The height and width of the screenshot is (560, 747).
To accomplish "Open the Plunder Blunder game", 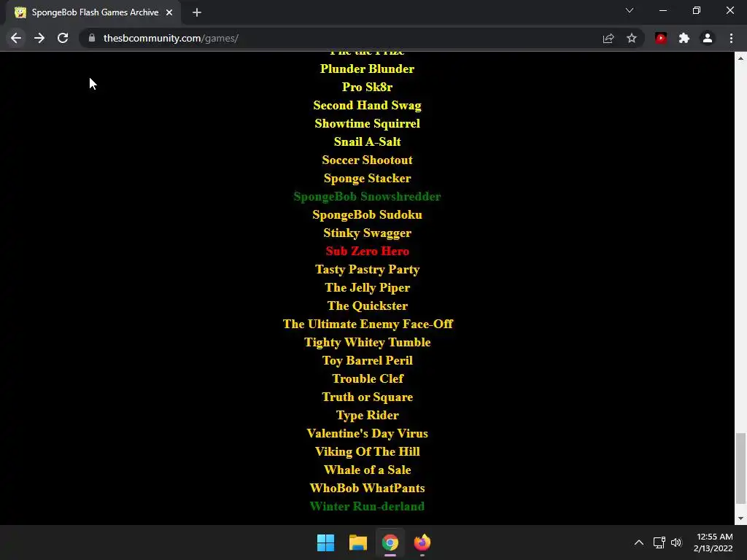I will pyautogui.click(x=368, y=69).
